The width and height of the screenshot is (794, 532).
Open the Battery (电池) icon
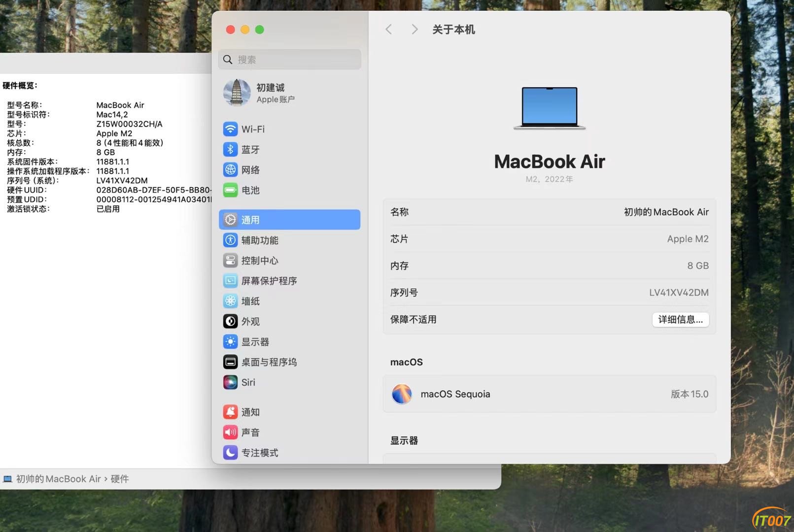(x=230, y=190)
